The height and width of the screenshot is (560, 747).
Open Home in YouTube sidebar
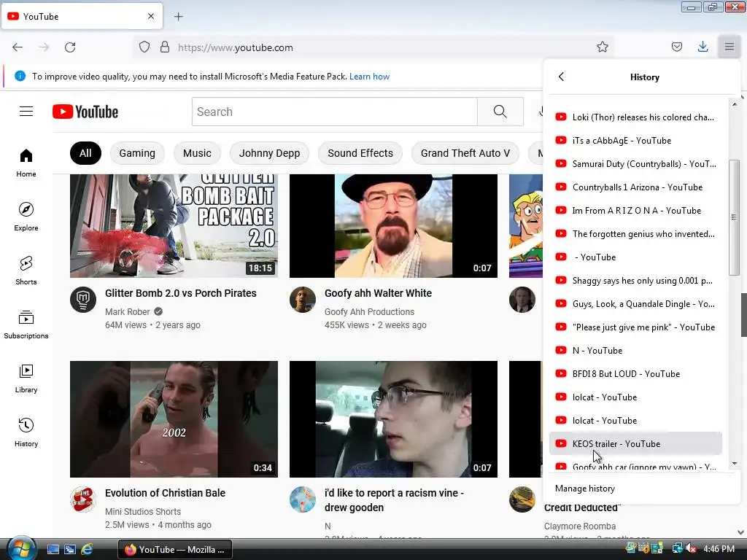pyautogui.click(x=26, y=163)
